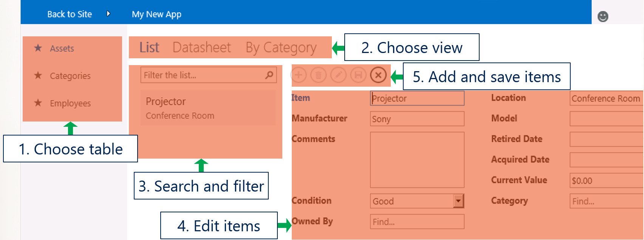Open the Categories table
Viewport: 644px width, 240px height.
point(70,76)
